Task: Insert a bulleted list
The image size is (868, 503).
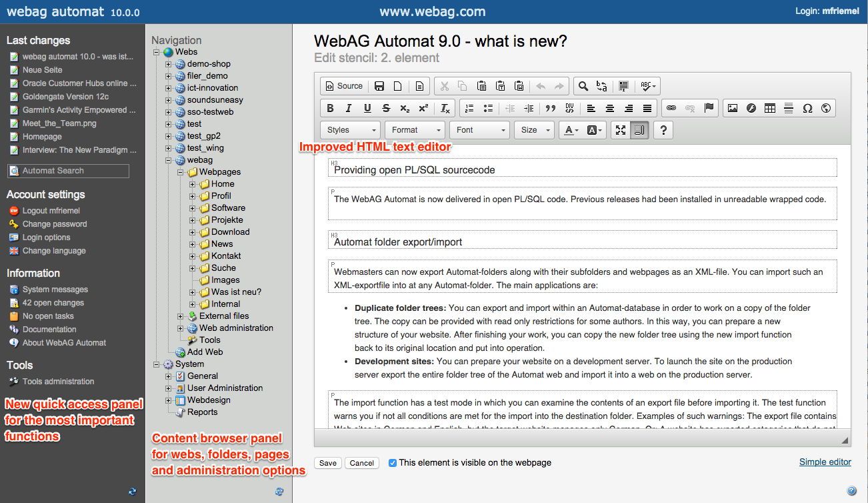Action: click(487, 108)
